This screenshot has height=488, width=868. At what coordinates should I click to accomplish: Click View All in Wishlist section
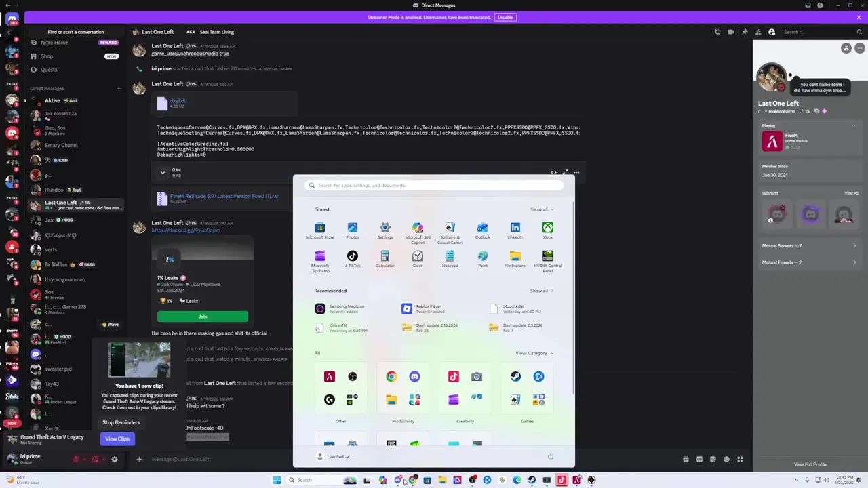851,193
